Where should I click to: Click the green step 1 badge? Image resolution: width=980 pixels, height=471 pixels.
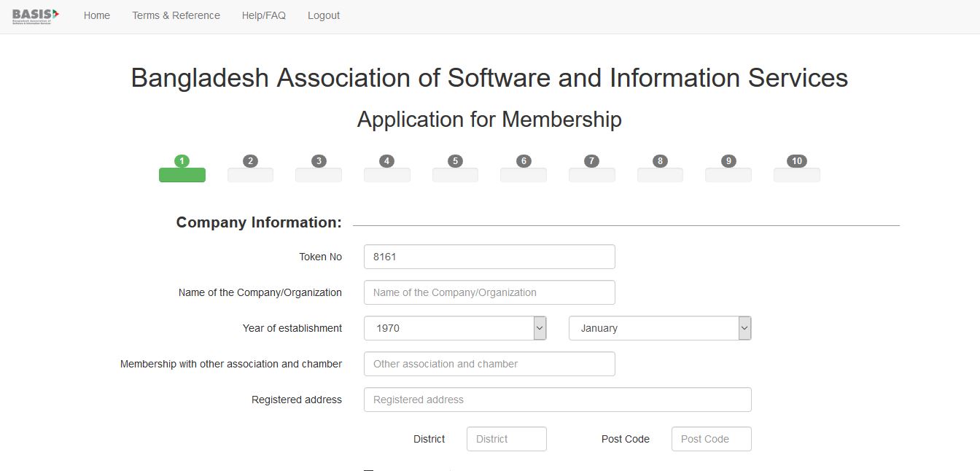click(182, 161)
